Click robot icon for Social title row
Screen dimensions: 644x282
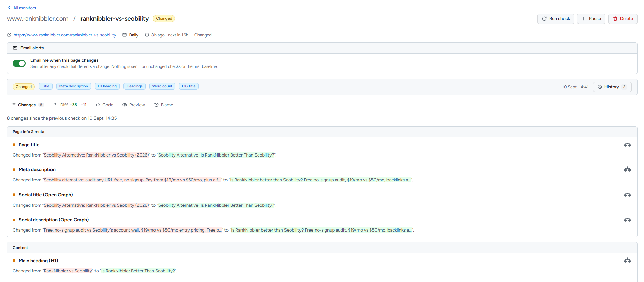pyautogui.click(x=627, y=195)
